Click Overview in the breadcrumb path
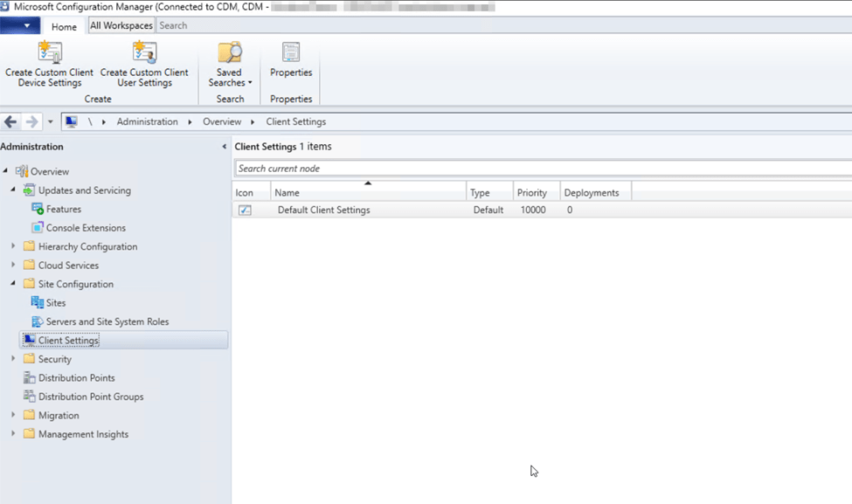The height and width of the screenshot is (504, 852). tap(222, 122)
